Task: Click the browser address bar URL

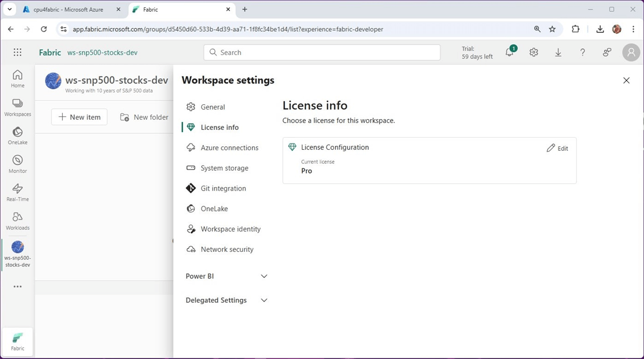Action: click(228, 29)
